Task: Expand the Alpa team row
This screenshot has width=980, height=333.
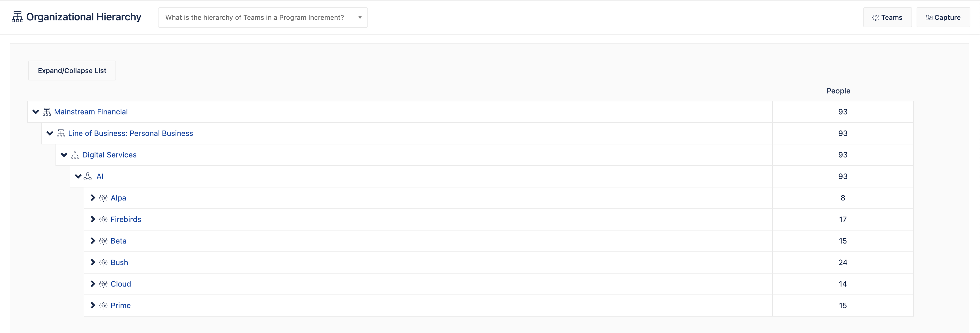Action: coord(93,198)
